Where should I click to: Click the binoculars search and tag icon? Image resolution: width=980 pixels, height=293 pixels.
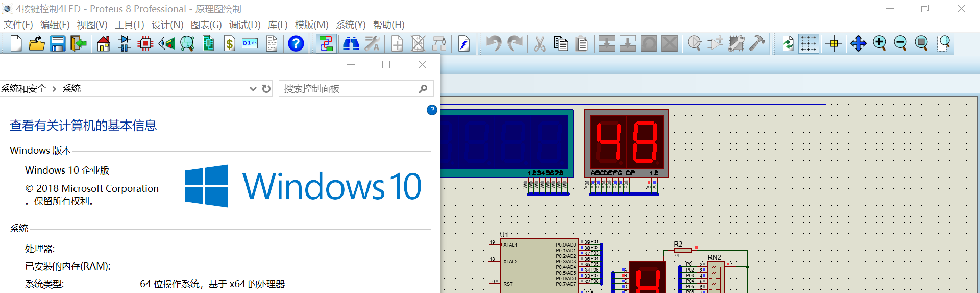coord(351,44)
